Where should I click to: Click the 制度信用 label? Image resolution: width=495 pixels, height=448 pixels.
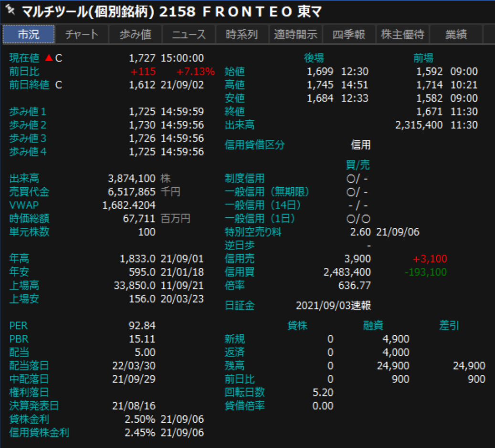244,179
